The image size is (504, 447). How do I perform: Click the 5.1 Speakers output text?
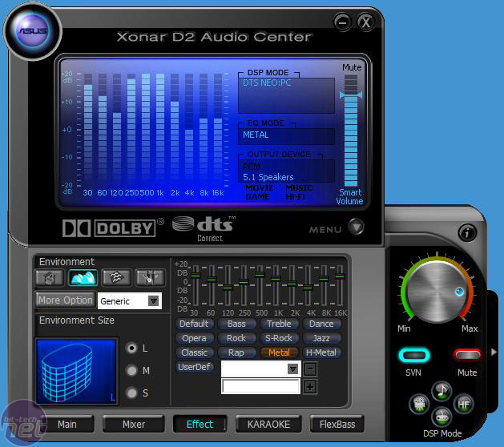[268, 177]
